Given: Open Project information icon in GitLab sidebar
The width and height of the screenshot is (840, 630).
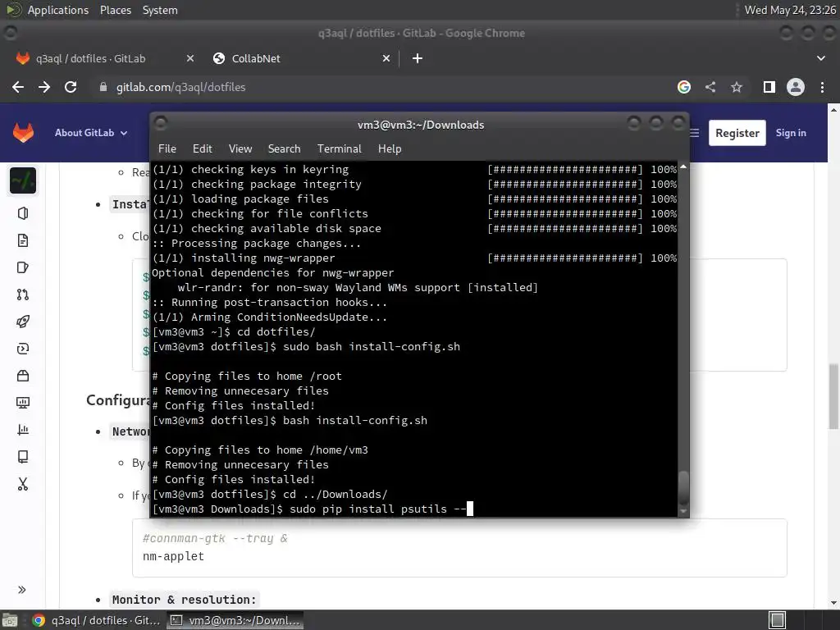Looking at the screenshot, I should pos(22,213).
